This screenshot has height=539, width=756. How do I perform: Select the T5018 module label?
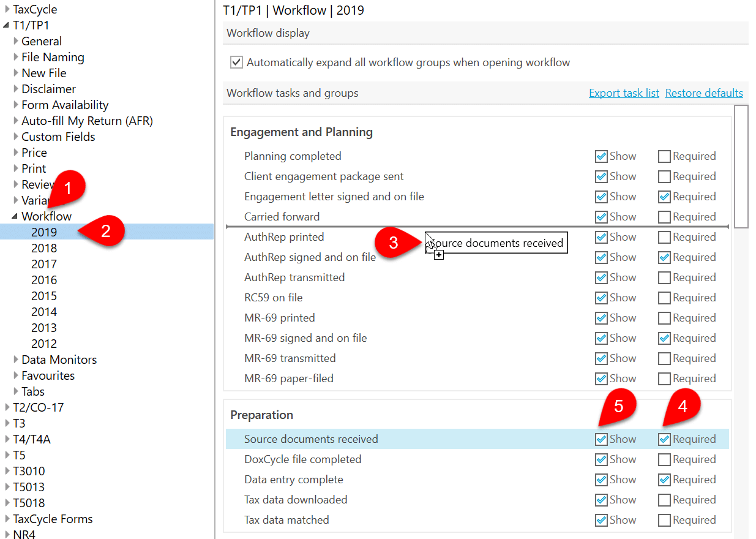click(x=29, y=503)
